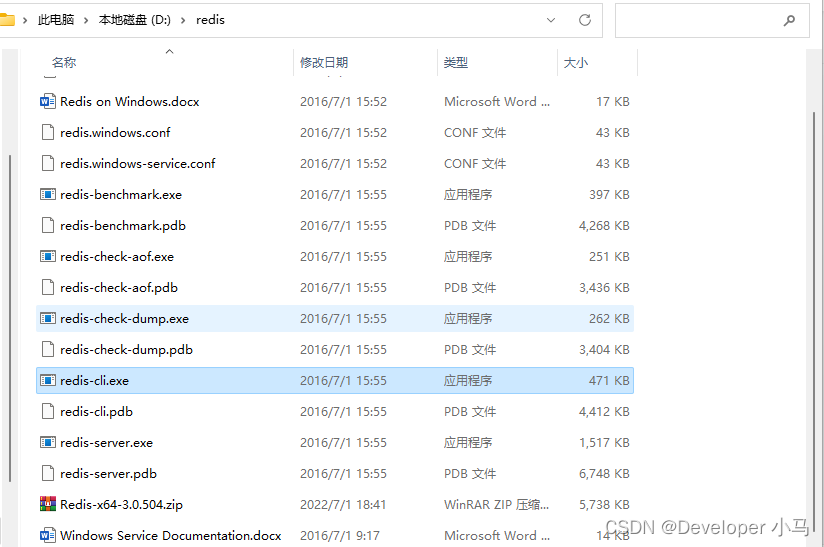The height and width of the screenshot is (547, 824).
Task: Expand the chevron after 本地磁盘 (D:)
Action: 183,20
